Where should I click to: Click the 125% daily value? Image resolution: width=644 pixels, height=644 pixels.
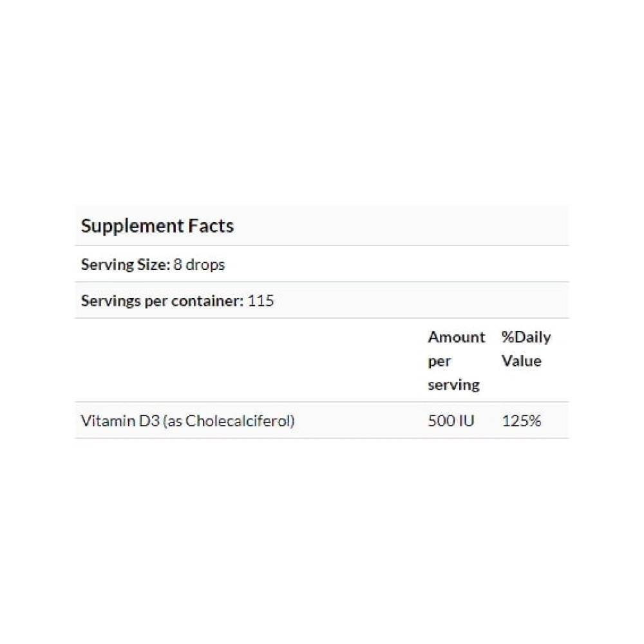coord(521,421)
